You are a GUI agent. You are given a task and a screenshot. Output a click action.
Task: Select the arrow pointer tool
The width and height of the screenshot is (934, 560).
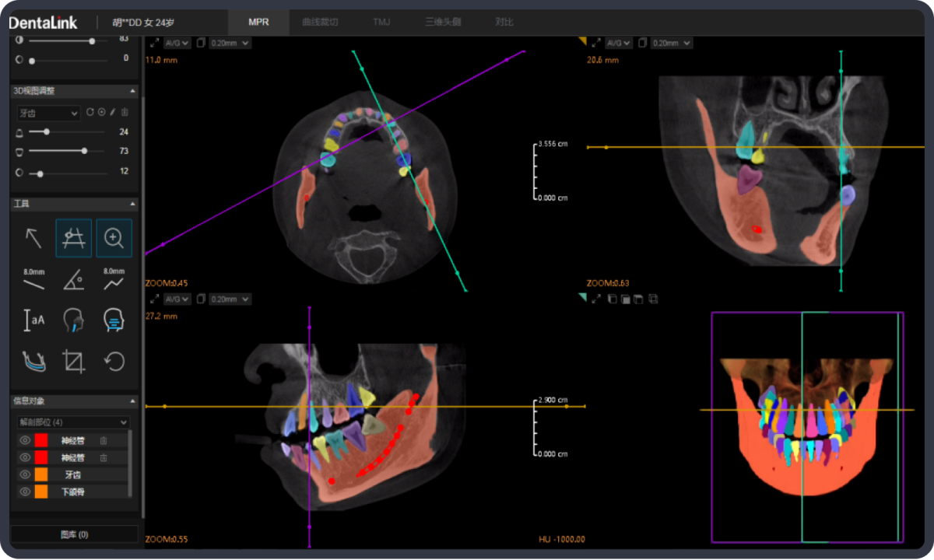point(33,238)
